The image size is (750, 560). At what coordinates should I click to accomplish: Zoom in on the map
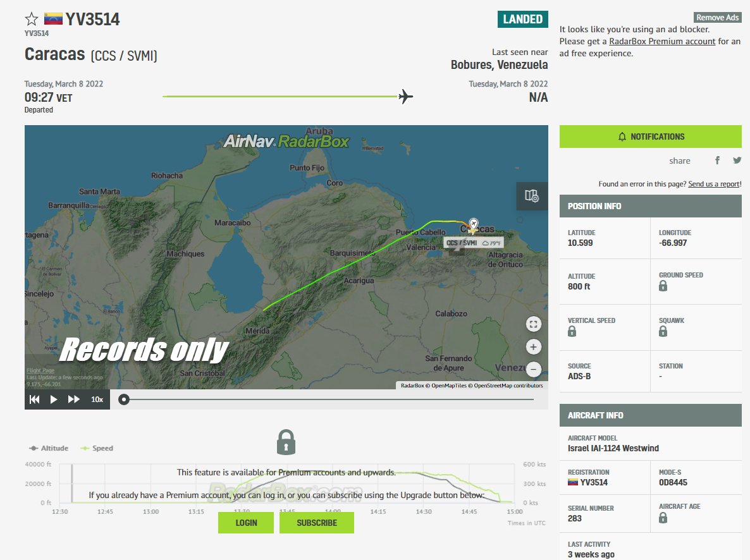(533, 347)
